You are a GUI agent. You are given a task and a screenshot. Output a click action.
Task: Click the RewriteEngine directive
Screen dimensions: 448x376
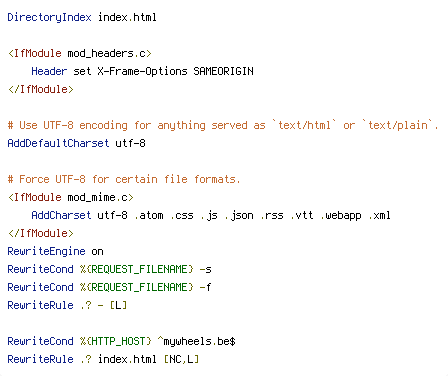pyautogui.click(x=46, y=251)
